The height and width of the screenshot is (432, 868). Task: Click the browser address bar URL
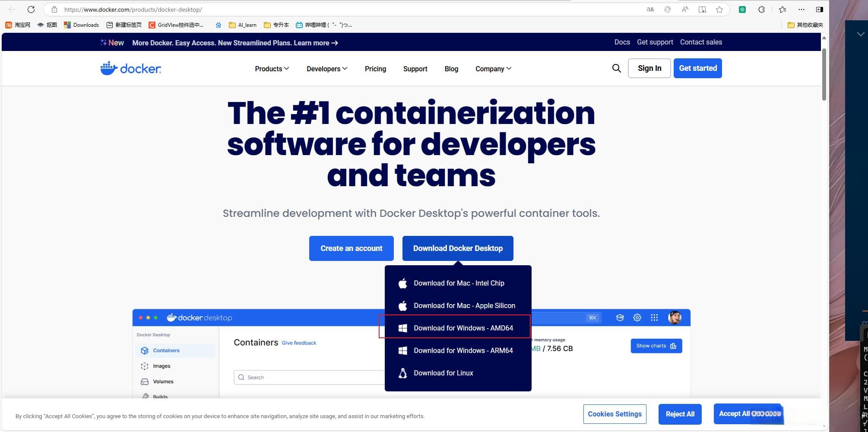(x=133, y=9)
